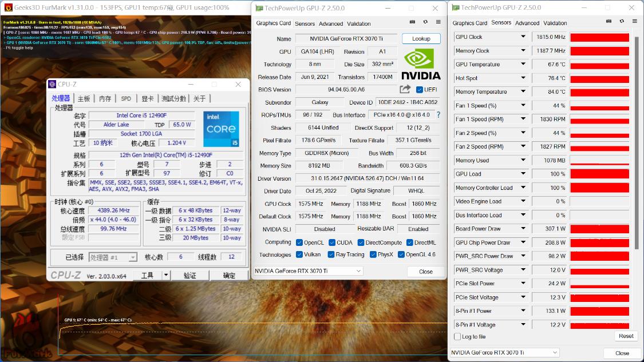
Task: Open the hamburger menu in GPU-Z Sensors window
Action: [x=634, y=22]
